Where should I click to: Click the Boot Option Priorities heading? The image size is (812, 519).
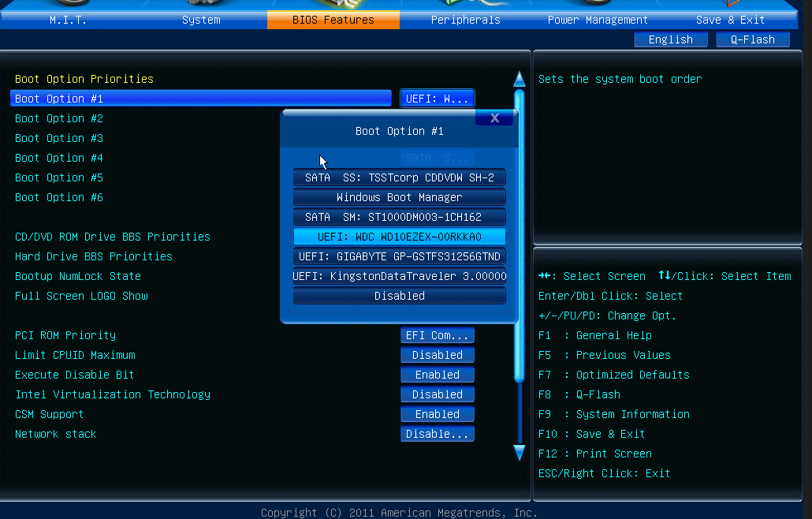(84, 79)
